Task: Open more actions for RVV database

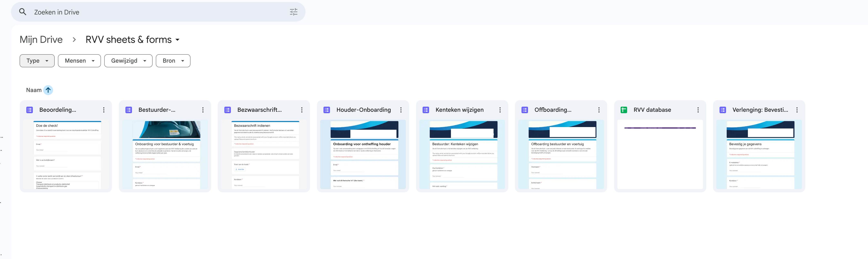Action: point(698,110)
